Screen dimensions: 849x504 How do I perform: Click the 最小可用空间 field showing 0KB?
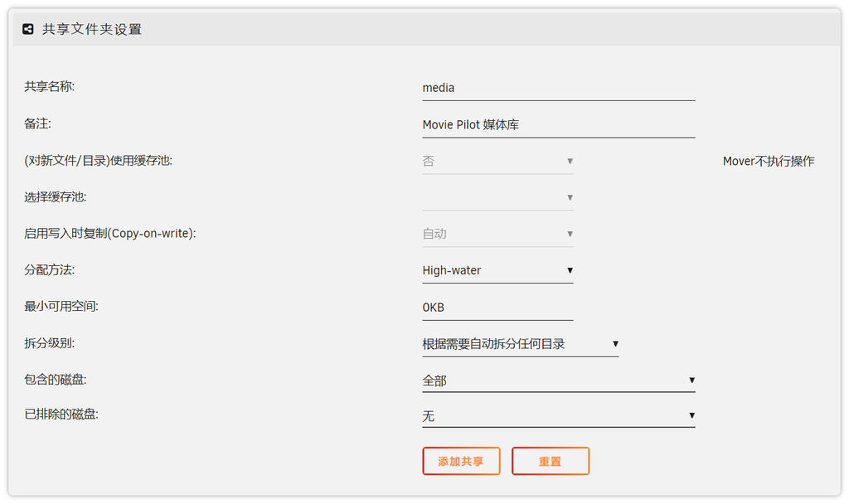[x=497, y=308]
